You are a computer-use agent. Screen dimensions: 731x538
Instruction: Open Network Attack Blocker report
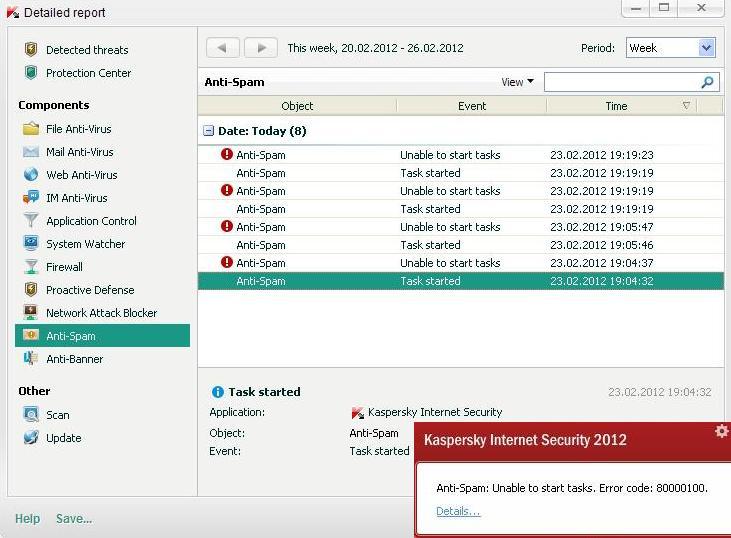click(102, 312)
